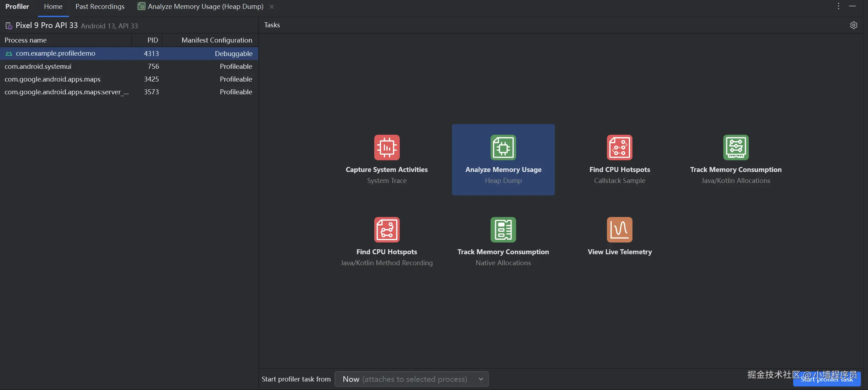Choose Find CPU Hotspots Callstack Sample icon
This screenshot has width=868, height=390.
(x=619, y=147)
